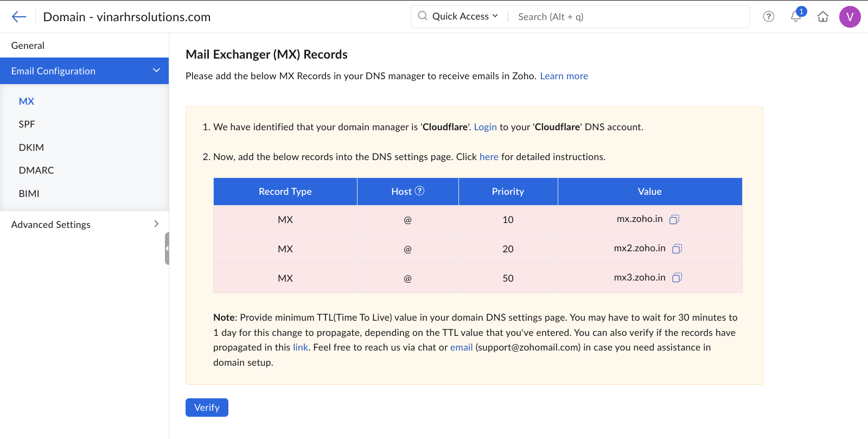The height and width of the screenshot is (439, 868).
Task: Select SPF in the sidebar
Action: 27,124
